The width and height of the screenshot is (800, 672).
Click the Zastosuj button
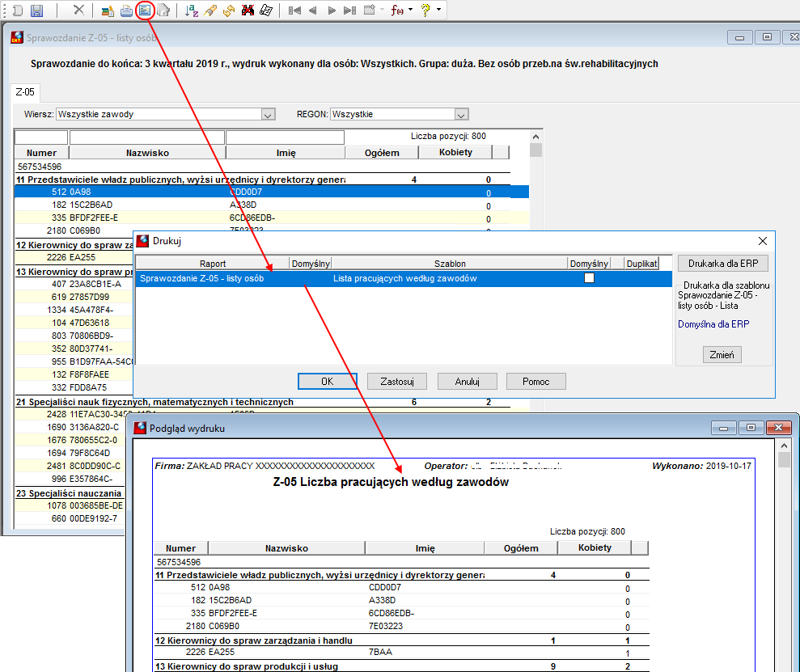pos(397,382)
